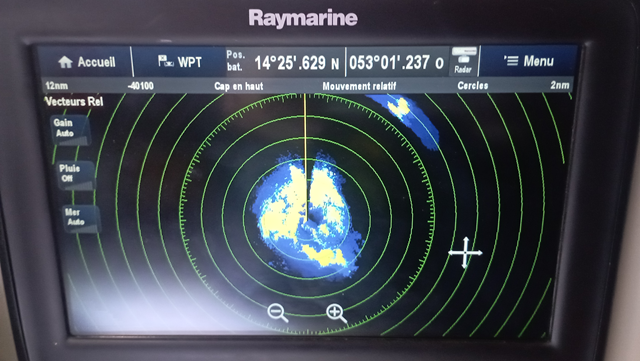
Task: Tap the Accueil home button
Action: [86, 62]
